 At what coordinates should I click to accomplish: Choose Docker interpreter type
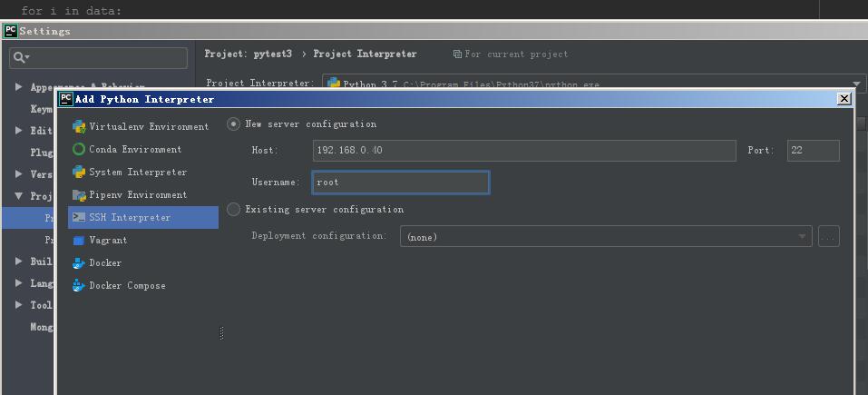(x=142, y=262)
